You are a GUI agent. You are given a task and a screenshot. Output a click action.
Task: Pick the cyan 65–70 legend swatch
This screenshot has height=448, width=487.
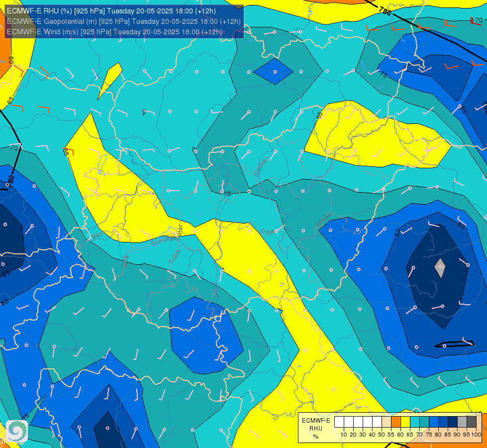coord(415,422)
